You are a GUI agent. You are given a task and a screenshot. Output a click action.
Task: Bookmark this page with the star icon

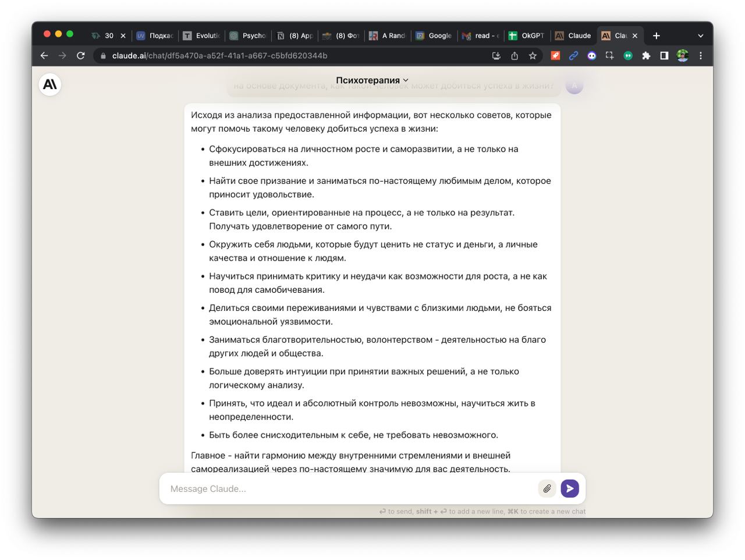click(533, 55)
